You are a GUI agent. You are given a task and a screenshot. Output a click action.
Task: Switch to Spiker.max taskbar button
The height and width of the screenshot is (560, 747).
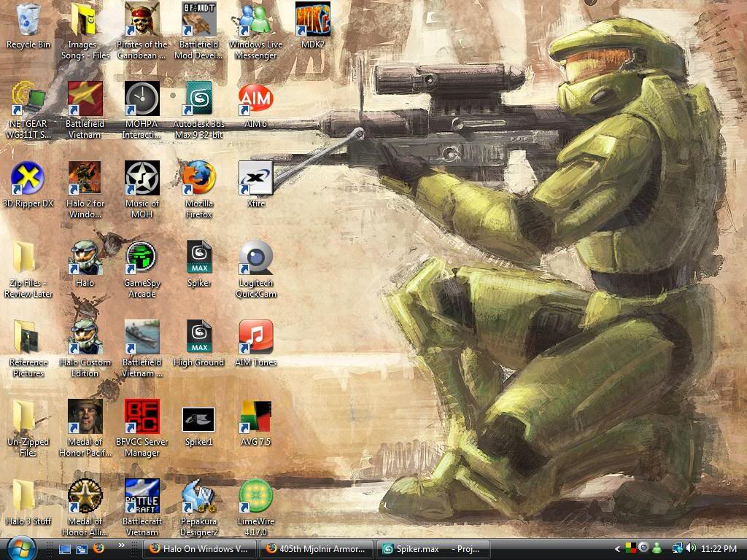[x=434, y=548]
